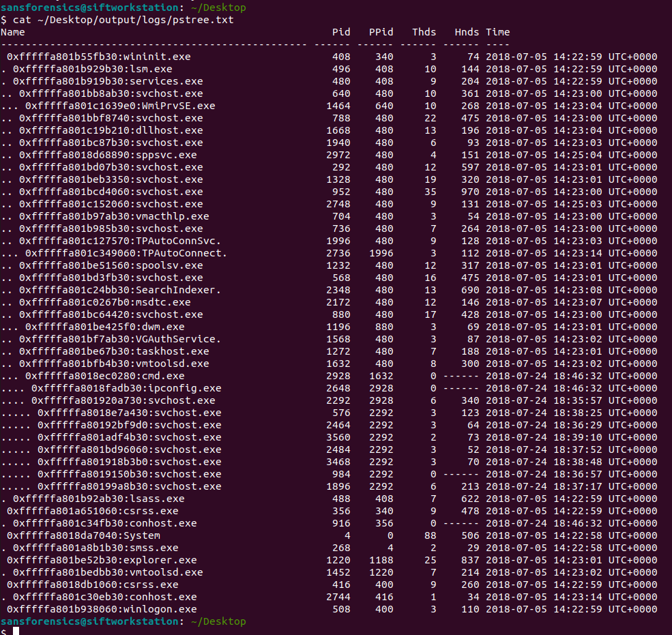Select svchost.exe at 0xfffffa8018e7a430
This screenshot has width=672, height=635.
[130, 413]
